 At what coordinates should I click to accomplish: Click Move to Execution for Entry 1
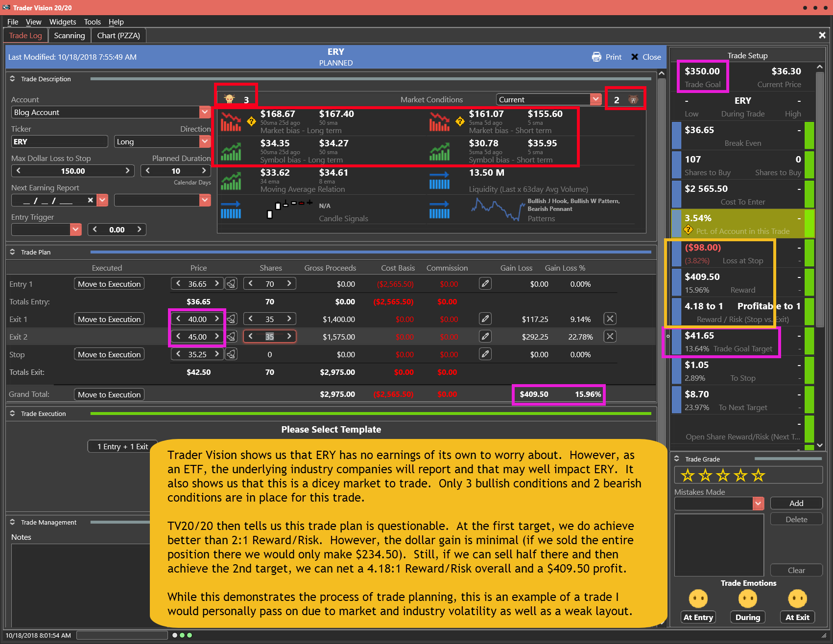click(109, 284)
